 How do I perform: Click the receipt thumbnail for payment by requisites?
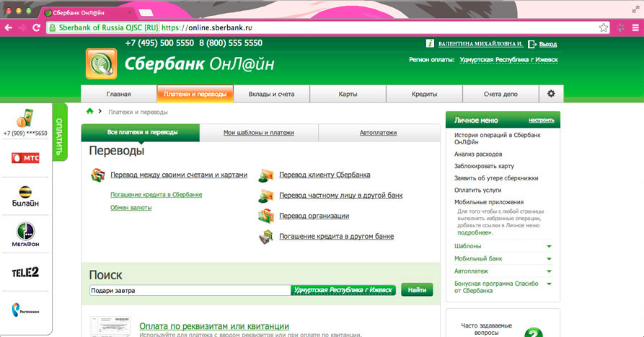(x=110, y=327)
